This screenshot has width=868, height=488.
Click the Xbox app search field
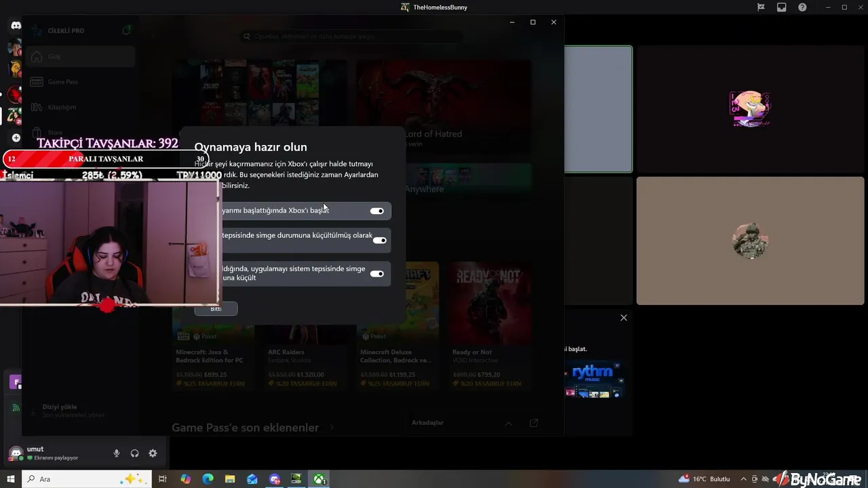pyautogui.click(x=353, y=37)
